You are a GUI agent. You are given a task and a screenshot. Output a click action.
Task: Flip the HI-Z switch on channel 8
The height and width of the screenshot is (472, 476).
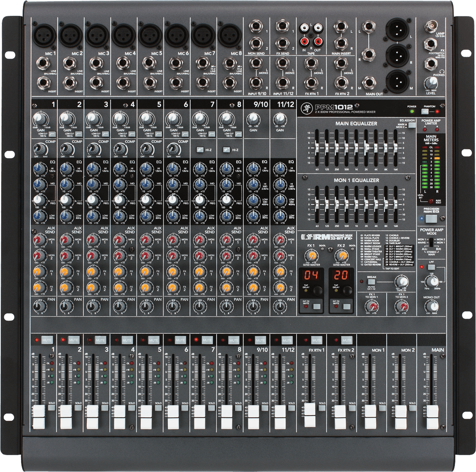pyautogui.click(x=227, y=150)
